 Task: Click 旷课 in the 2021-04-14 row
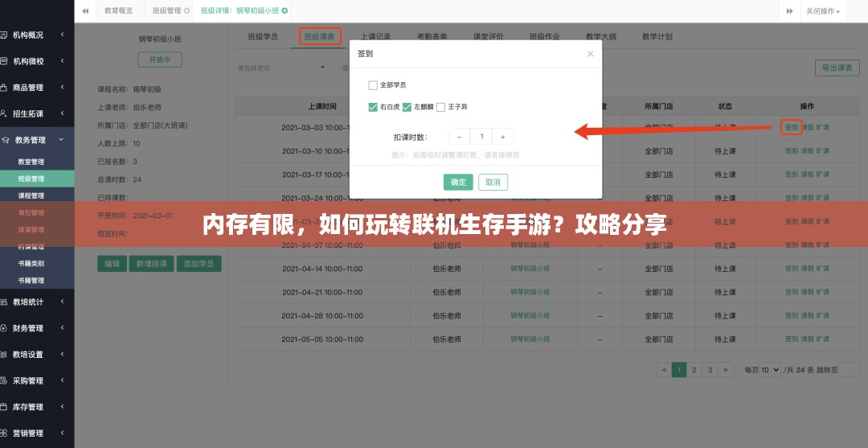click(x=823, y=269)
